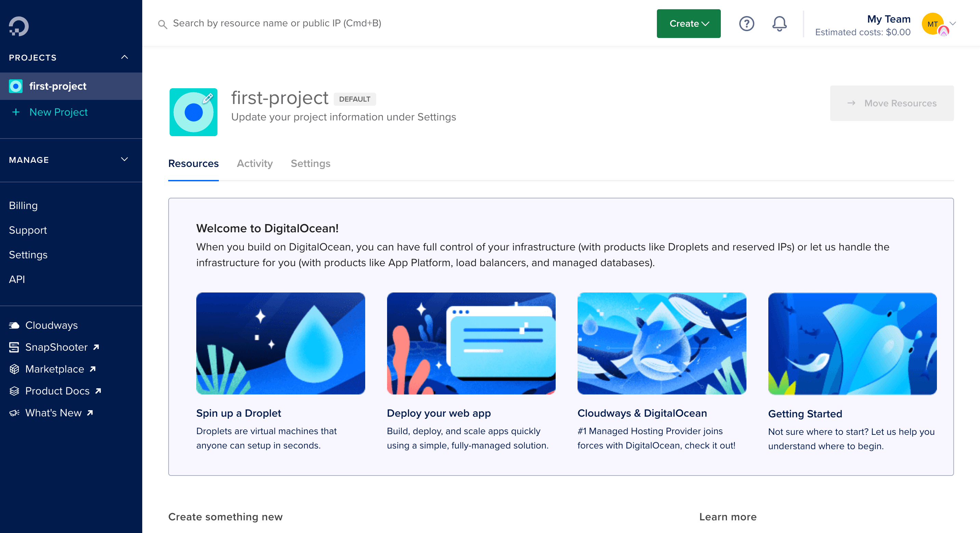The width and height of the screenshot is (980, 533).
Task: Open the team account dropdown arrow
Action: coord(953,24)
